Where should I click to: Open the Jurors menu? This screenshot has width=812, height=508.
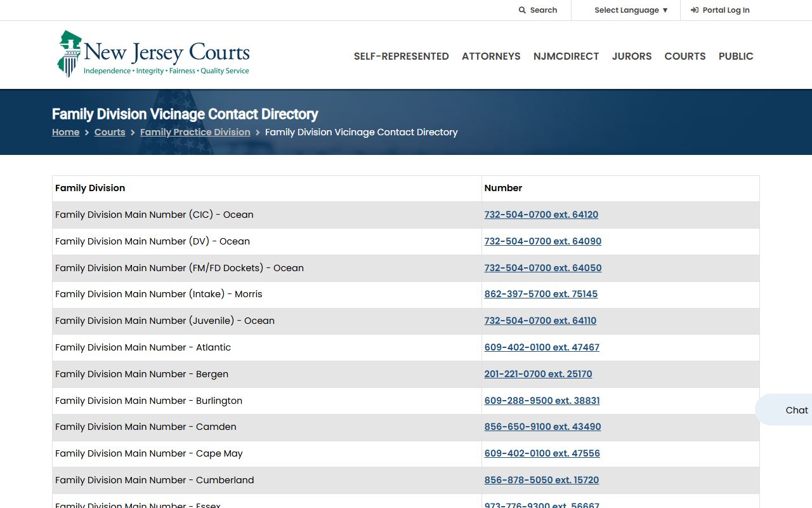tap(632, 56)
